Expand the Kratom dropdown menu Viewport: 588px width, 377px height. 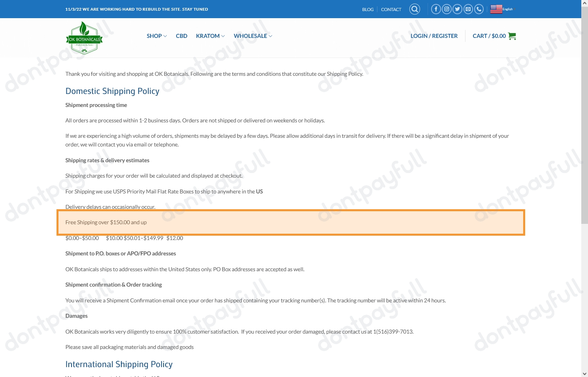pos(210,36)
